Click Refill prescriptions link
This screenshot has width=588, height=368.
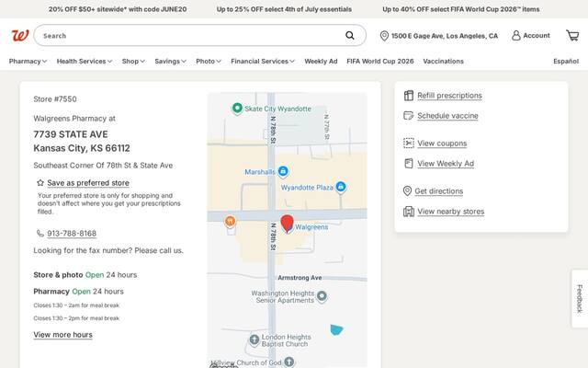pos(449,96)
